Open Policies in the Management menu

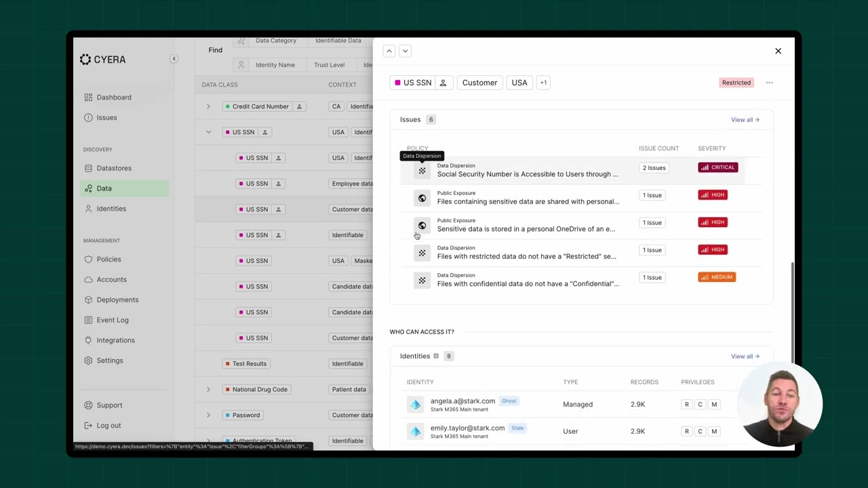coord(108,259)
